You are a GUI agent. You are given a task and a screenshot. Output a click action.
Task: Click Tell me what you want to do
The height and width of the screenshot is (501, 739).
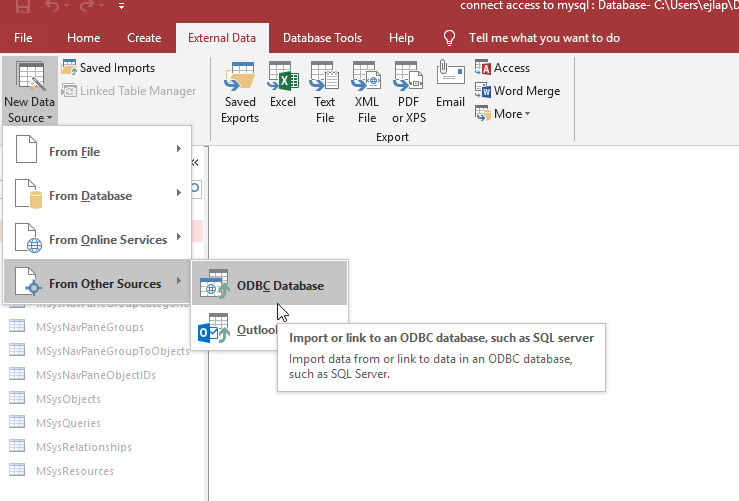544,38
